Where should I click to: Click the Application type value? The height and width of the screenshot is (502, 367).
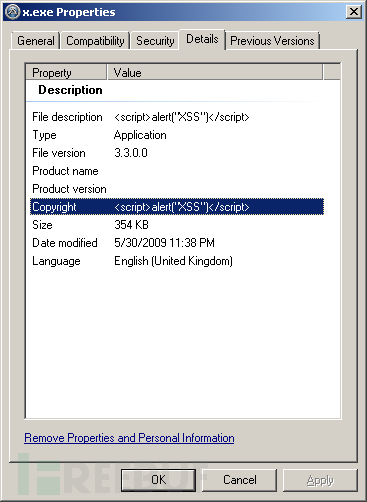click(x=140, y=135)
